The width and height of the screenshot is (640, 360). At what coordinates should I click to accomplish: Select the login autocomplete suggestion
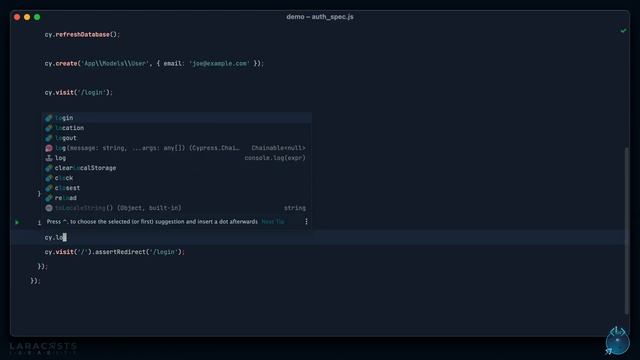(x=177, y=118)
